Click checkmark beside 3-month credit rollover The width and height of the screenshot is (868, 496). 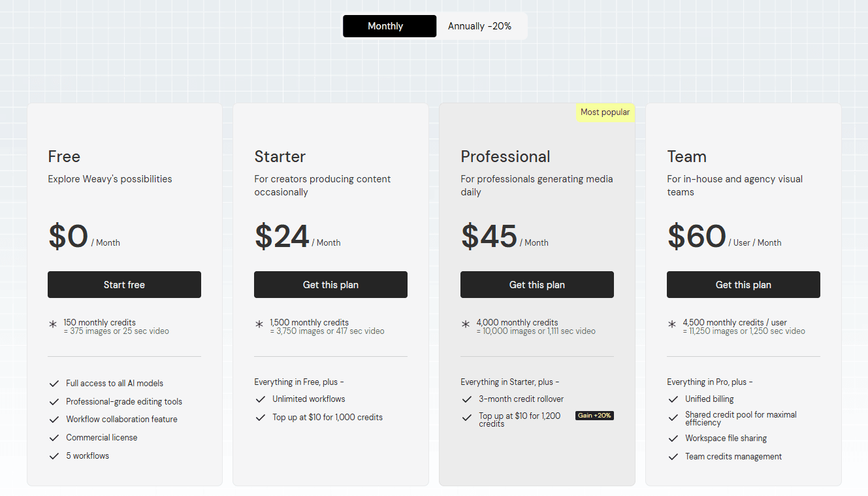point(467,399)
